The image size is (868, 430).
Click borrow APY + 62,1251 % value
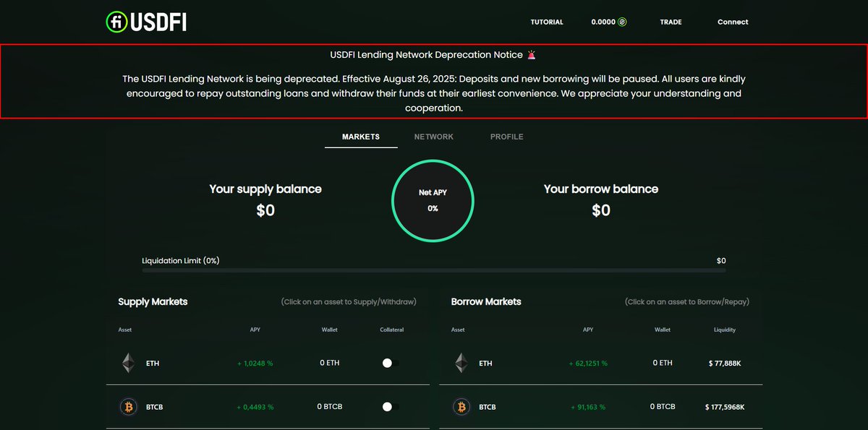(x=588, y=364)
